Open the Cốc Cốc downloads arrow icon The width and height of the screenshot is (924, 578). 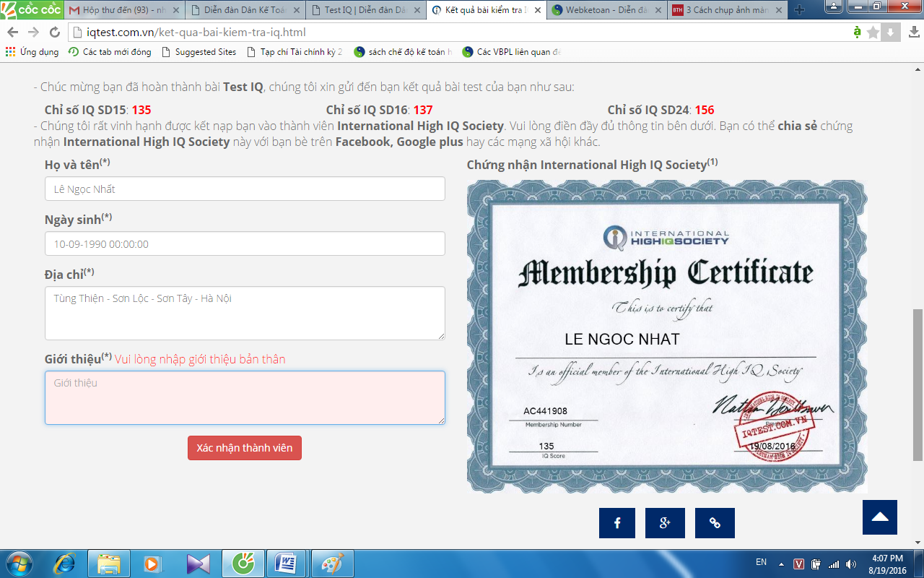891,33
